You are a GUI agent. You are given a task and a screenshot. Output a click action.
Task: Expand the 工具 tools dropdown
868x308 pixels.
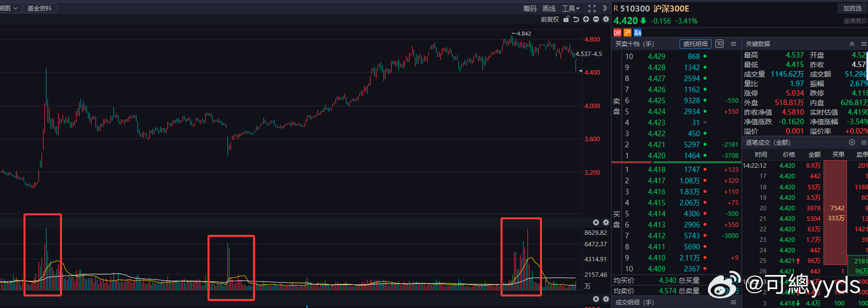click(x=570, y=9)
